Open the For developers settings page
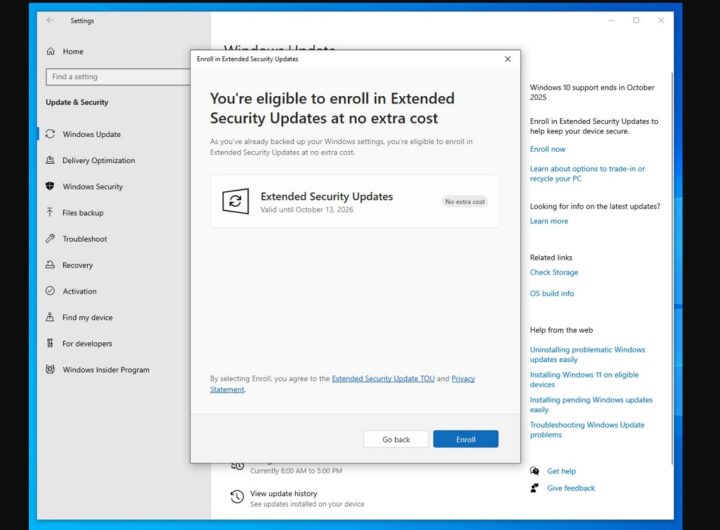The width and height of the screenshot is (720, 530). 85,343
